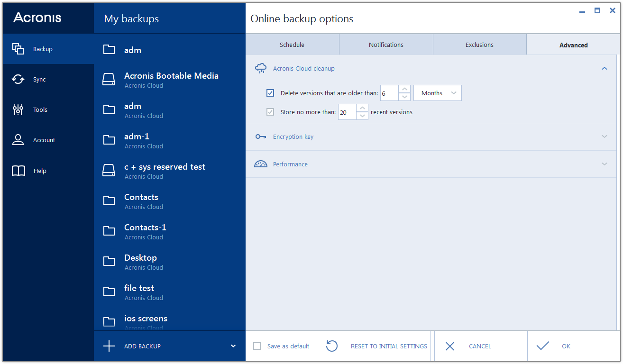Image resolution: width=623 pixels, height=364 pixels.
Task: Click folder icon beside 'adm-1' backup
Action: (109, 140)
